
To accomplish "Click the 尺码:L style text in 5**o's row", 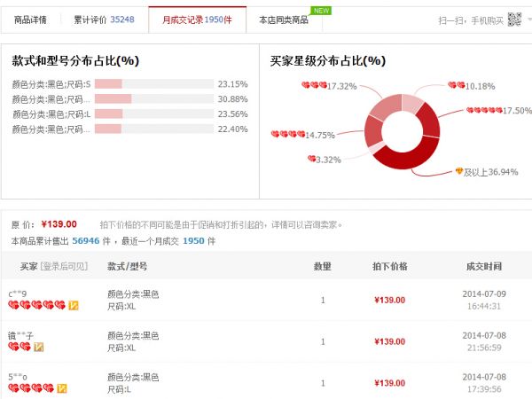I will (x=119, y=389).
